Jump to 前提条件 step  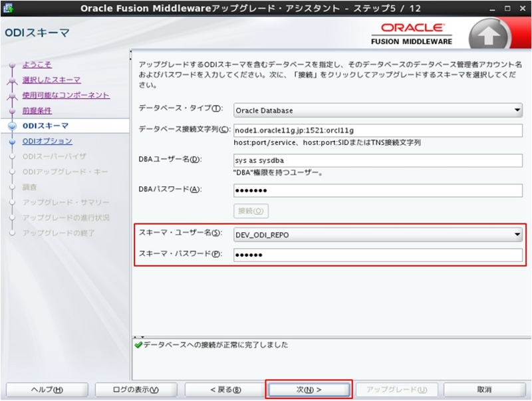(x=37, y=110)
